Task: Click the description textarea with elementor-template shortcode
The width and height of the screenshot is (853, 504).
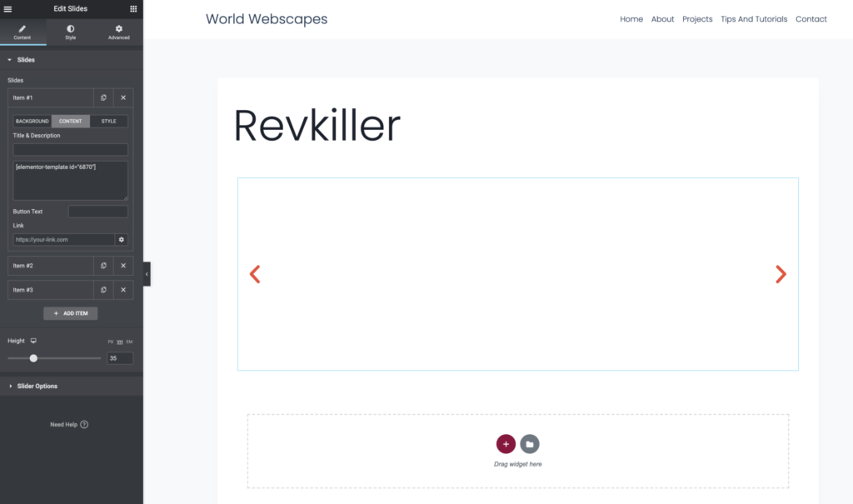Action: click(71, 180)
